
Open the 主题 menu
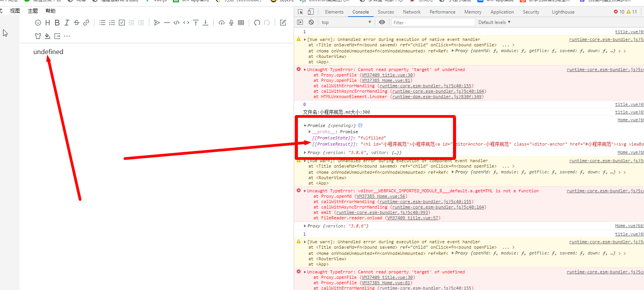33,11
